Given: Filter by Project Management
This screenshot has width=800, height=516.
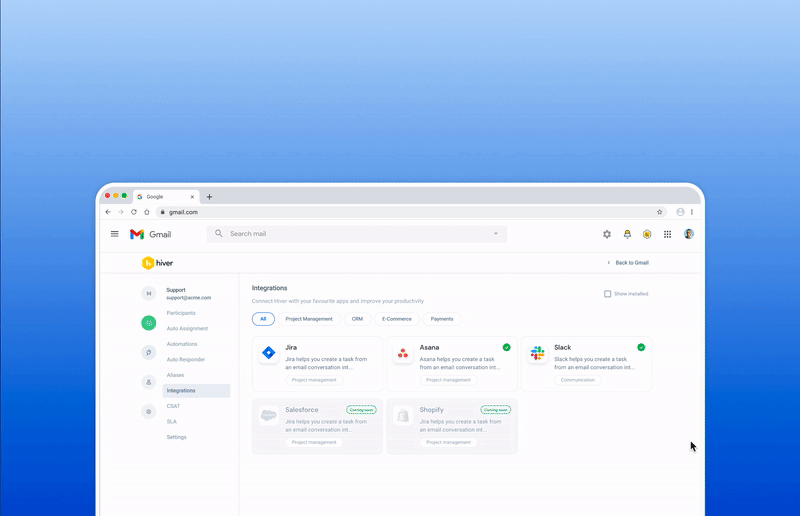Looking at the screenshot, I should tap(309, 319).
